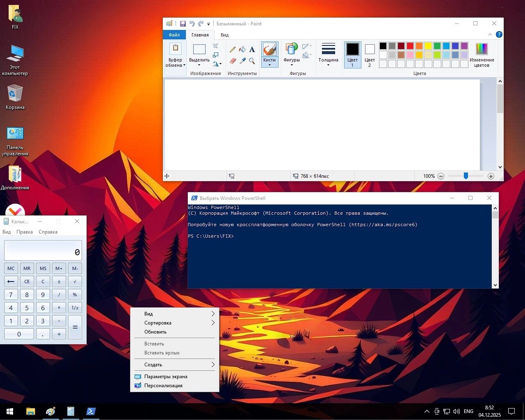525x420 pixels.
Task: Switch to the Вид tab in Paint
Action: (x=224, y=35)
